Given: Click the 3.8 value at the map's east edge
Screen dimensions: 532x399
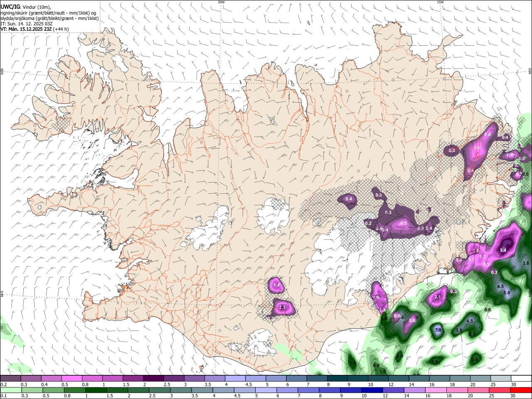Looking at the screenshot, I should 525,263.
